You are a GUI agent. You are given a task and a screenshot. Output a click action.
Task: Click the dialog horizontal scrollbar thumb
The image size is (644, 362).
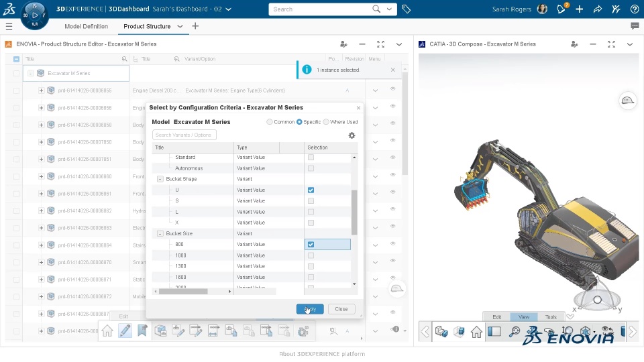(183, 292)
